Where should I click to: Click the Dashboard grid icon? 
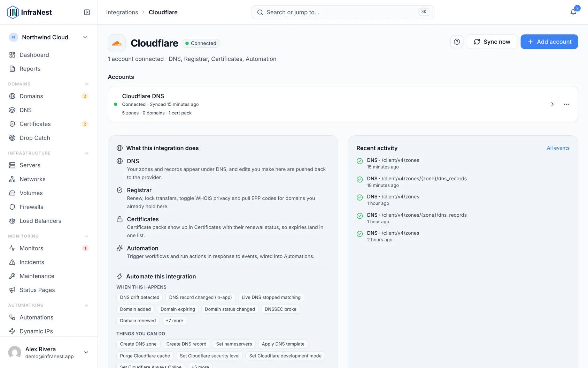click(12, 55)
